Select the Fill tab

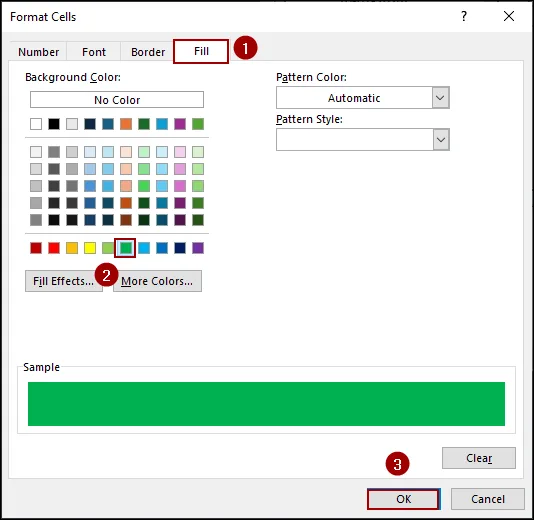tap(201, 51)
